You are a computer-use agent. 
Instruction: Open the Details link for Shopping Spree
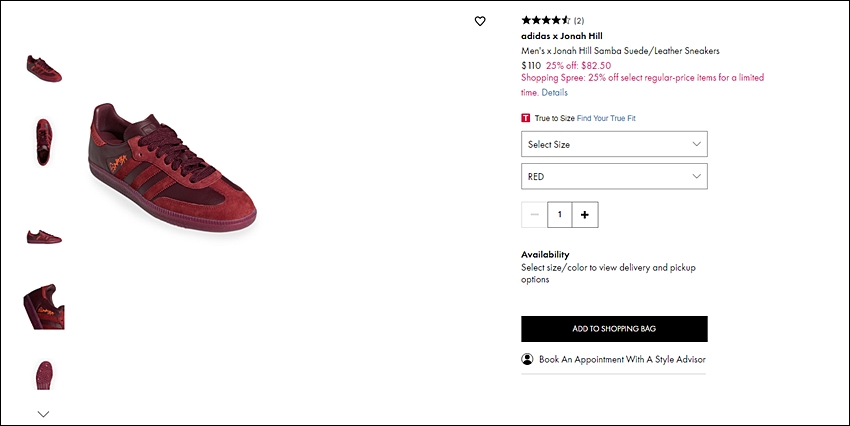pos(555,92)
